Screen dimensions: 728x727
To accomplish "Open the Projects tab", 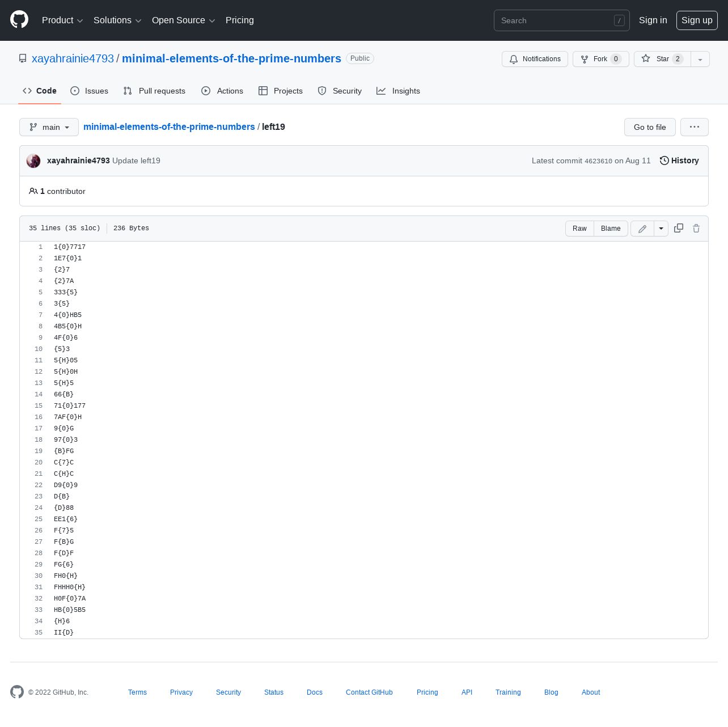I will [x=281, y=91].
